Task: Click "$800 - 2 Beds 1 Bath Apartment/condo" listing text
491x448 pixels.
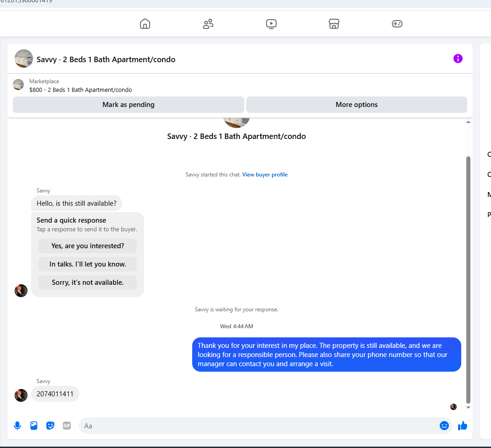Action: coord(81,90)
